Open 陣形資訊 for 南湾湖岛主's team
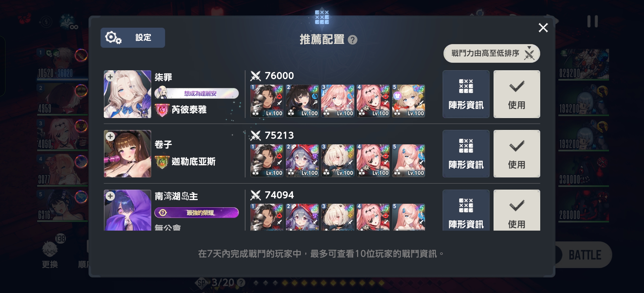Viewport: 644px width, 293px height. [466, 210]
